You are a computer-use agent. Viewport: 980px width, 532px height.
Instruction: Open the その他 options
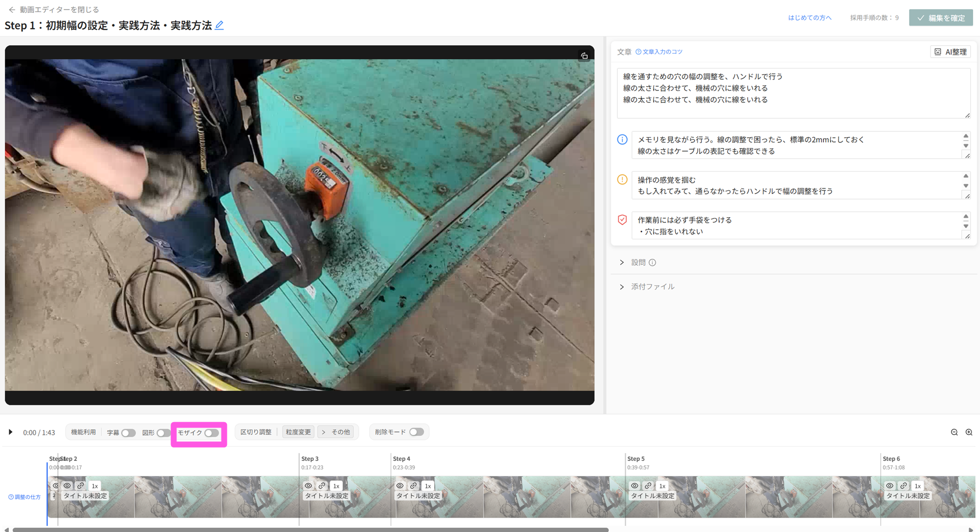click(337, 432)
